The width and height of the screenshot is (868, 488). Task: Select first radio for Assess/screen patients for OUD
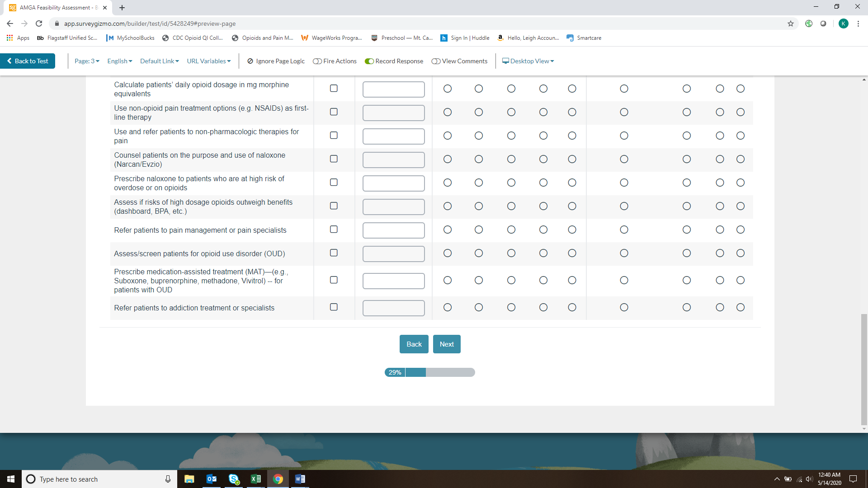447,253
